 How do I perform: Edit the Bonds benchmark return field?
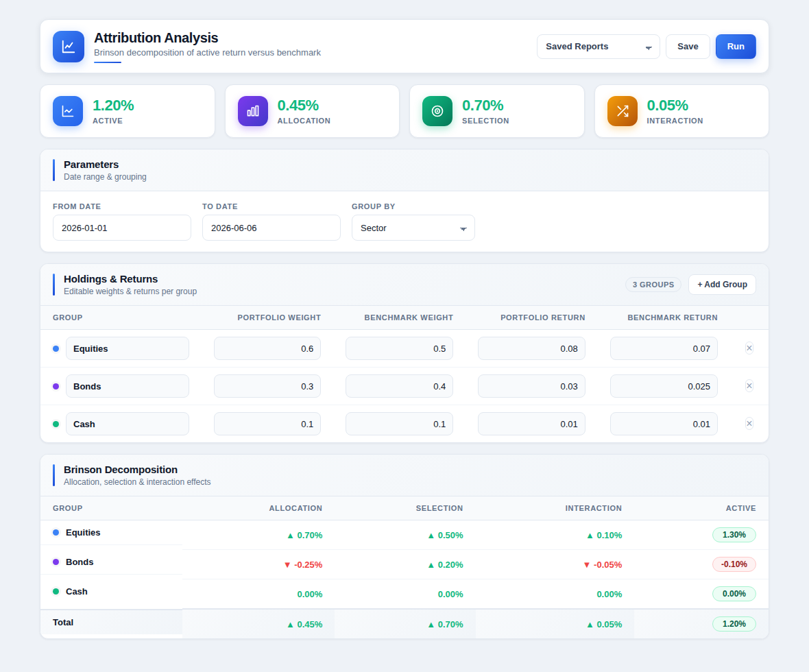click(664, 386)
